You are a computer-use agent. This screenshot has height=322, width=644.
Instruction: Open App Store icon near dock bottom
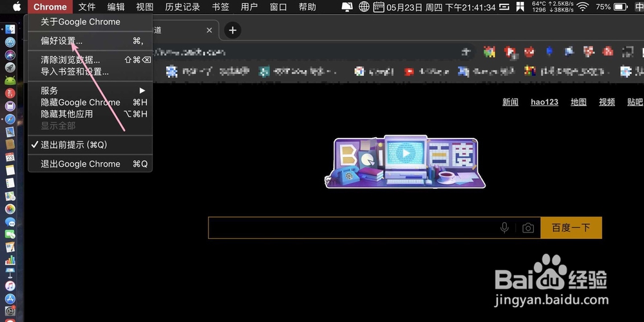tap(10, 299)
